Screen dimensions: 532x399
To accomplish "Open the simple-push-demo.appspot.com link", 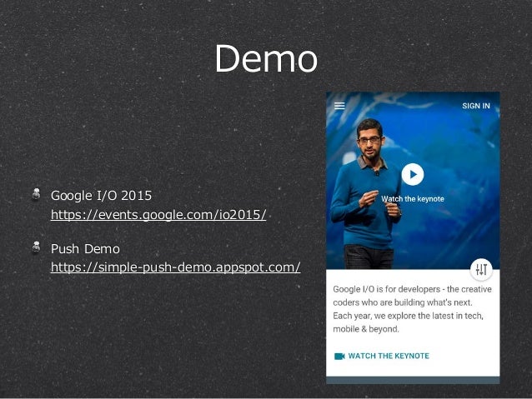I will pyautogui.click(x=176, y=267).
